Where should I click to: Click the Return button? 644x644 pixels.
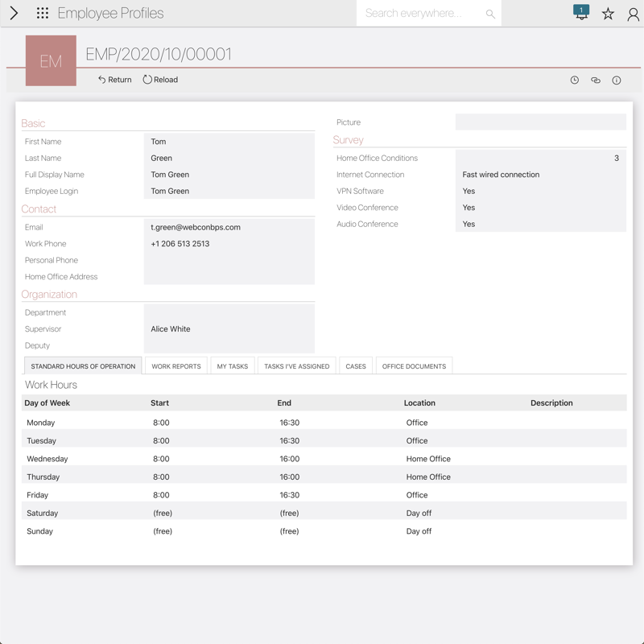pos(115,80)
